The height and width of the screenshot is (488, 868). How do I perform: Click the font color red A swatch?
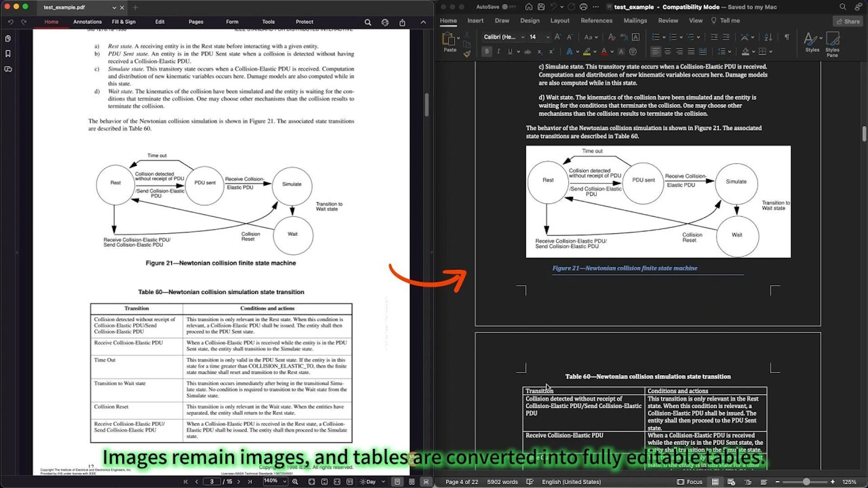[604, 52]
